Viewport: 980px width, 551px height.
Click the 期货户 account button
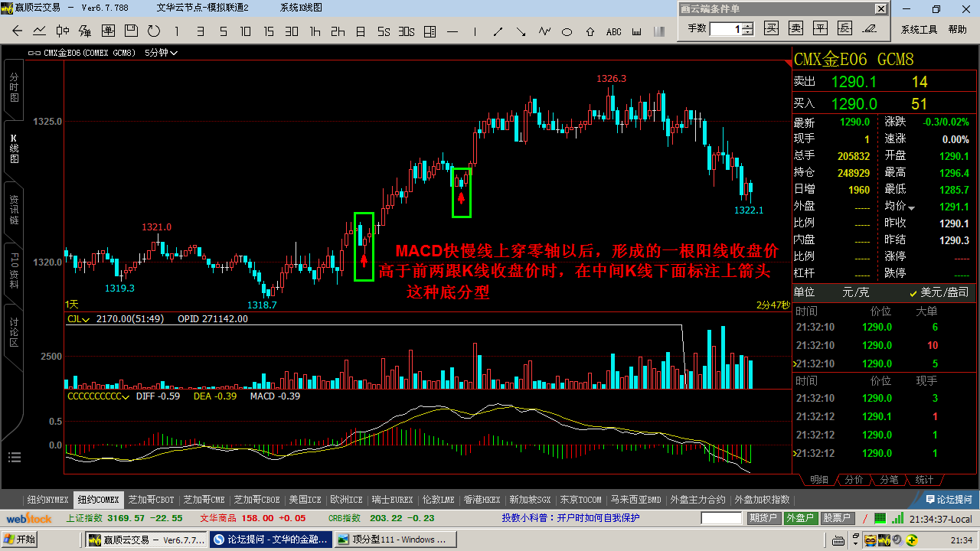763,518
